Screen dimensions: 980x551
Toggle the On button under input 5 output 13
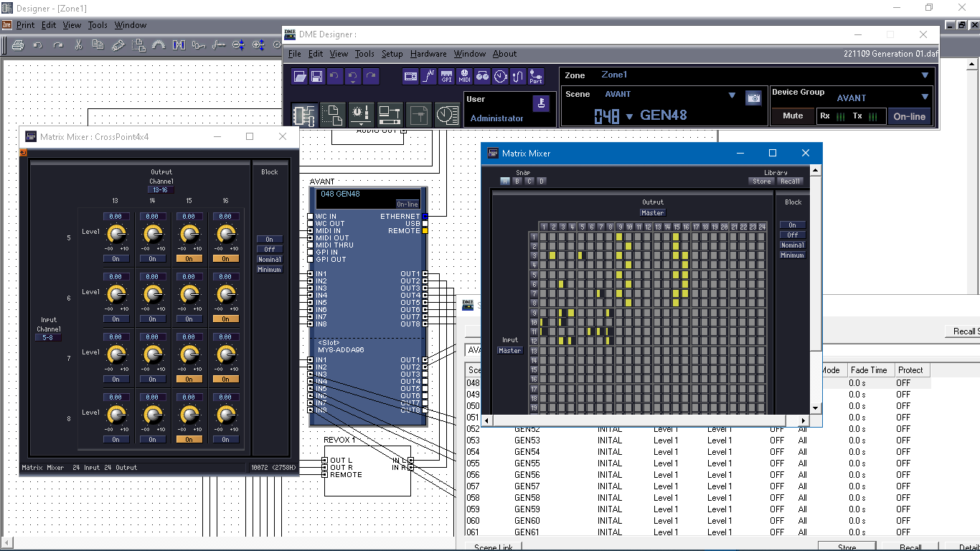(x=116, y=259)
